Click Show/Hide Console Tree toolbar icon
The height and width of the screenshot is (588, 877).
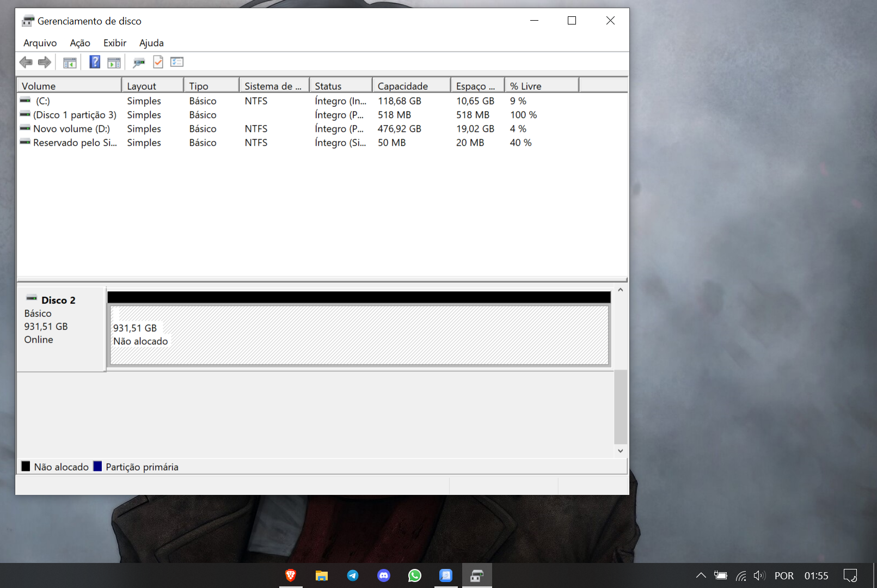point(70,63)
